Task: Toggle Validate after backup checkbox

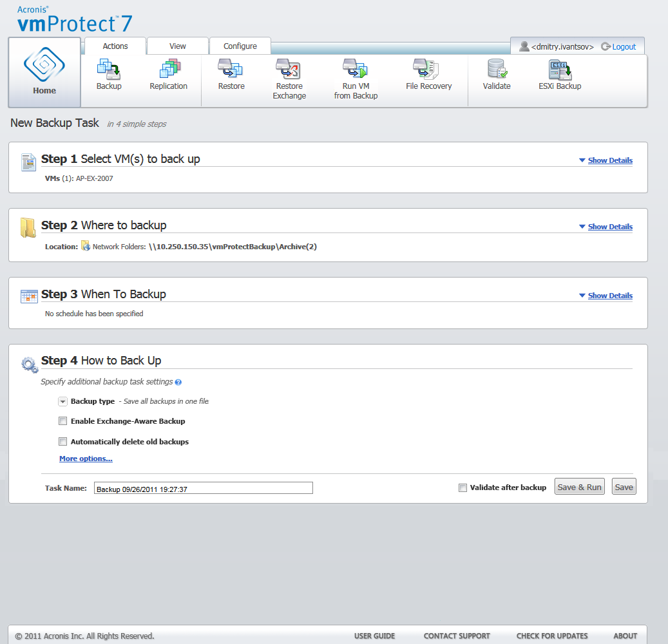Action: coord(463,488)
